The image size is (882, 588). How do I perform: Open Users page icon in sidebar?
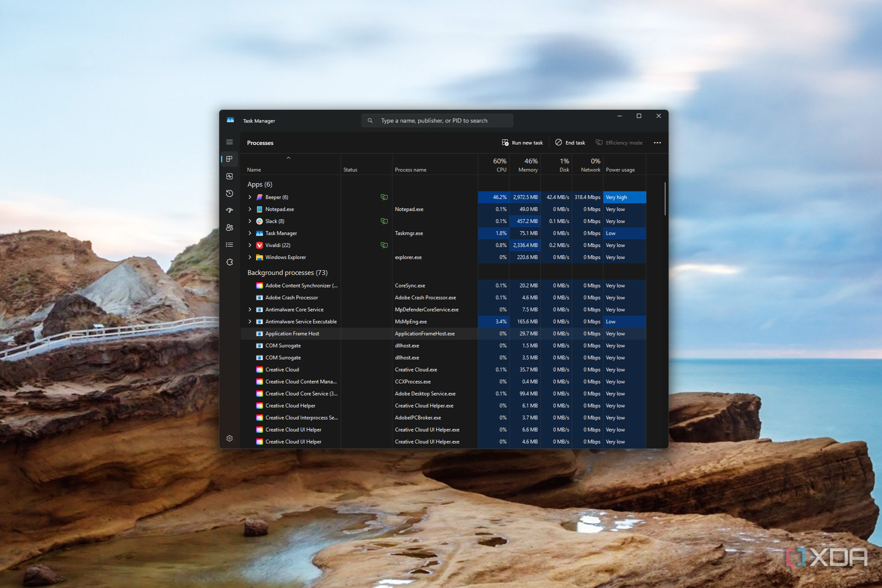[229, 228]
